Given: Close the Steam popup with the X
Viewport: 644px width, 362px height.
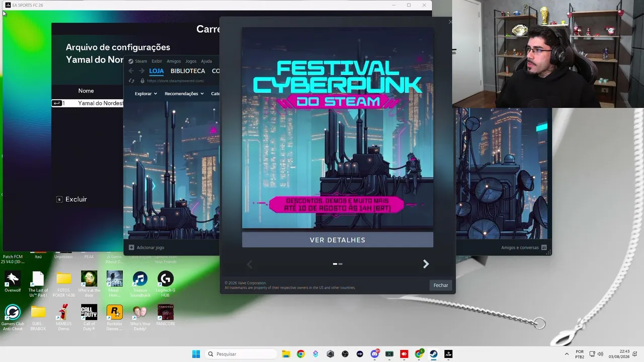Looking at the screenshot, I should pyautogui.click(x=450, y=22).
